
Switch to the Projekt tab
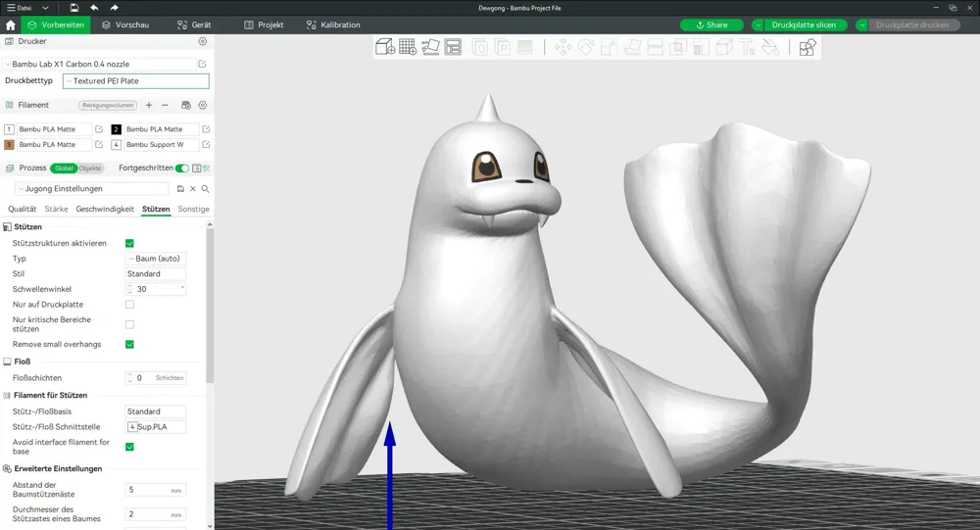(264, 25)
